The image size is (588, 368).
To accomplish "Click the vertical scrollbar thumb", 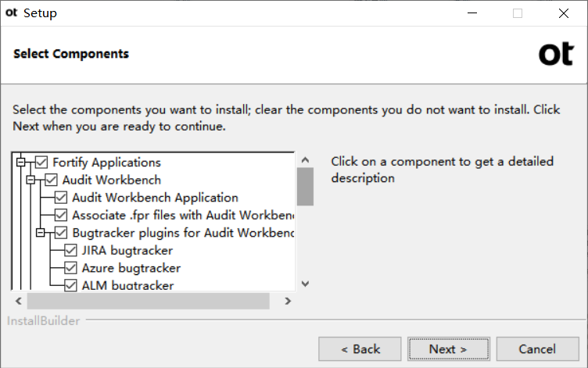I will tap(305, 187).
